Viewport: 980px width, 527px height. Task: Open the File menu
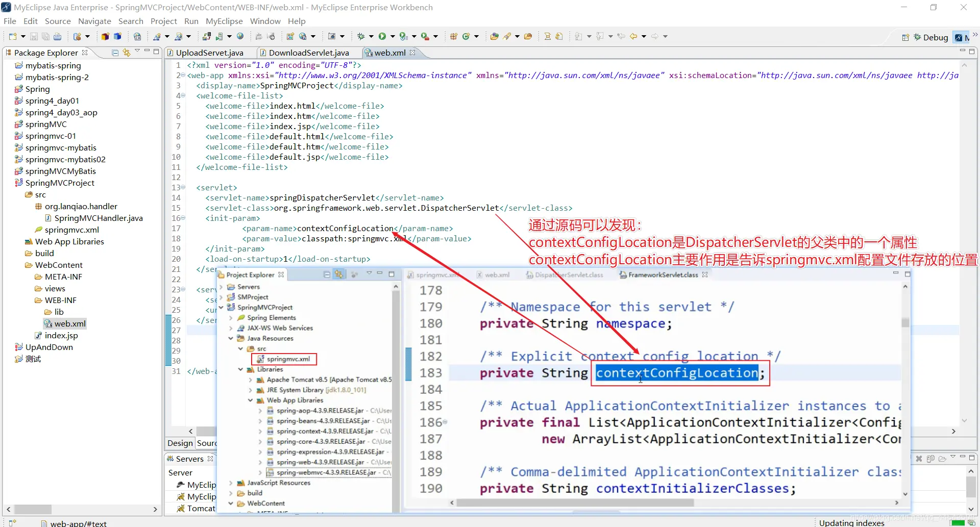click(10, 21)
